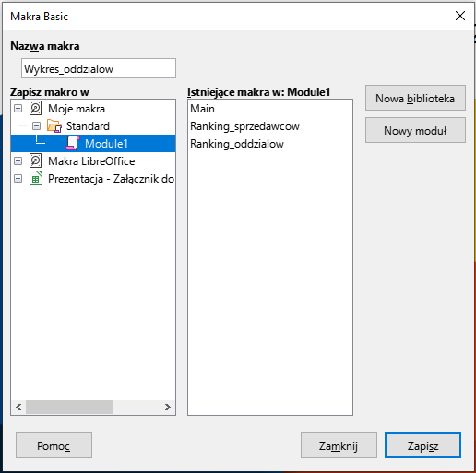Select Main in the existing macros list
The image size is (476, 473).
(x=202, y=109)
